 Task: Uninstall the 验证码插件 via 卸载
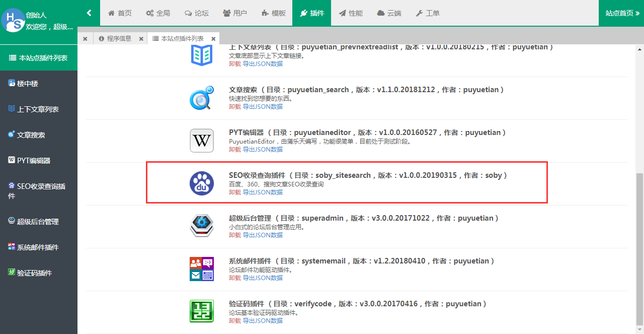[x=234, y=321]
